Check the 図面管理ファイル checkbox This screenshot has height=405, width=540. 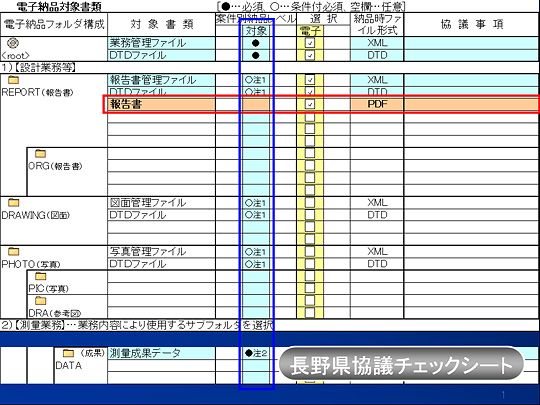point(310,202)
